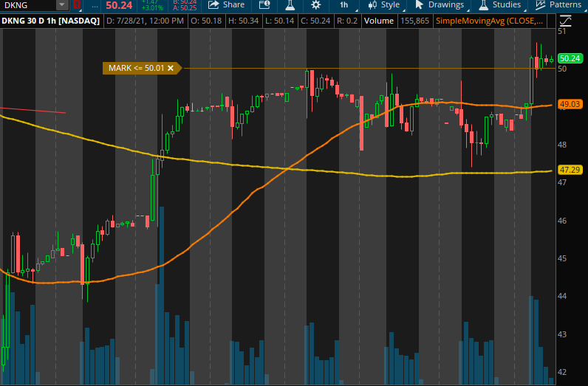Viewport: 588px width, 386px height.
Task: Click the L: 50.14 low value
Action: point(279,21)
